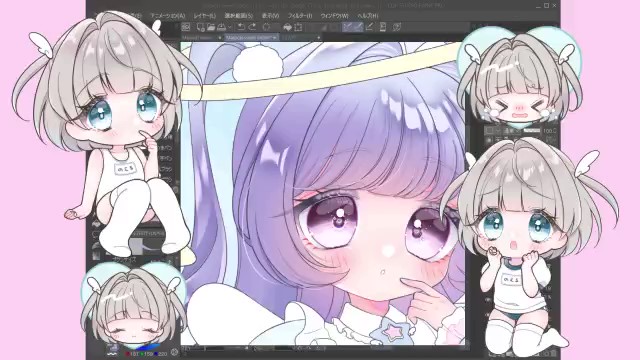
Task: Open the CLIP STUDIO launcher icon
Action: coord(186,27)
